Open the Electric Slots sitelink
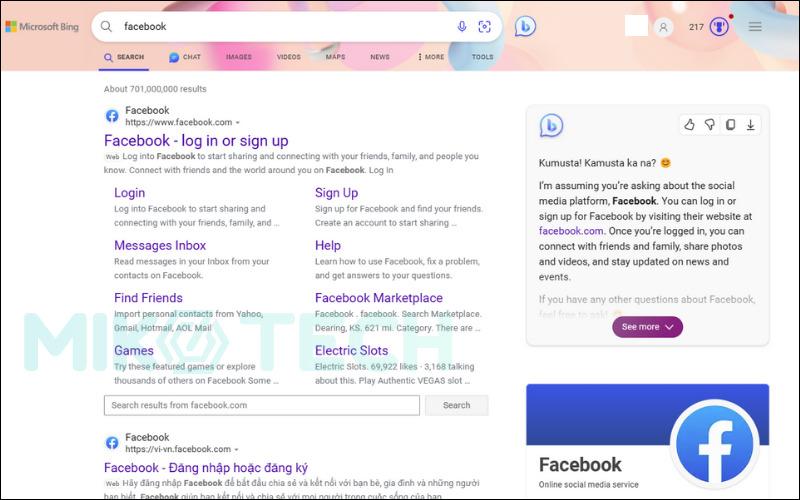The width and height of the screenshot is (800, 500). click(352, 351)
